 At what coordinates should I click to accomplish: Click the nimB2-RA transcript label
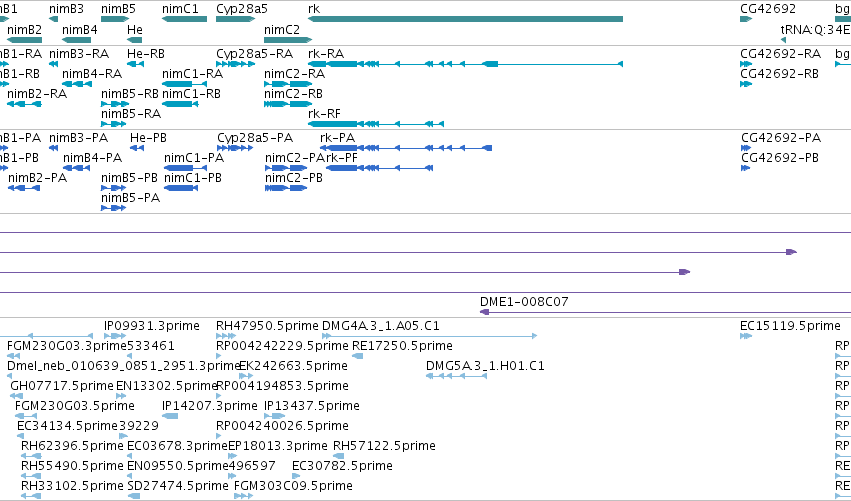pos(37,94)
